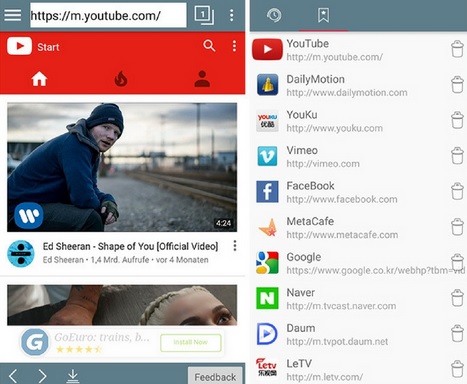This screenshot has height=384, width=467.
Task: Tap the MetaCafe star icon
Action: (268, 228)
